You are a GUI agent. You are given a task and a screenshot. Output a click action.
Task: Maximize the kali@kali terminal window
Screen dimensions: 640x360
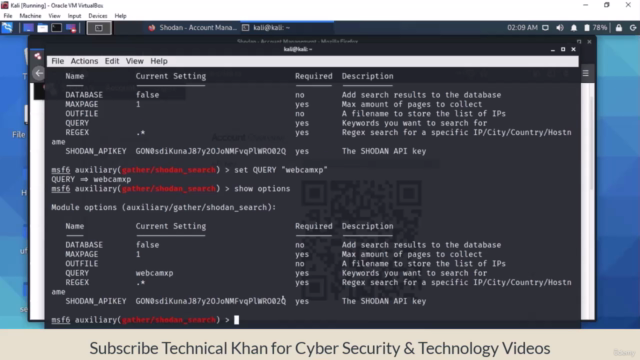[x=563, y=49]
